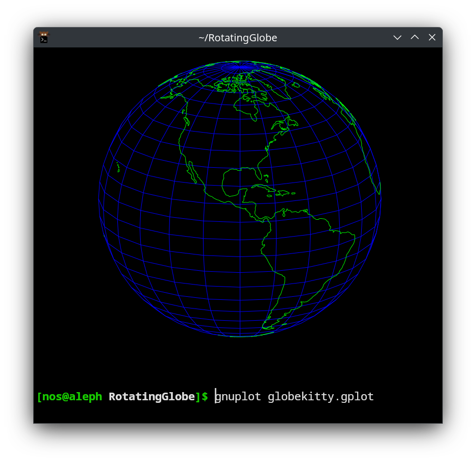Viewport: 476px width, 463px height.
Task: Click South America on the globe
Action: pos(306,255)
